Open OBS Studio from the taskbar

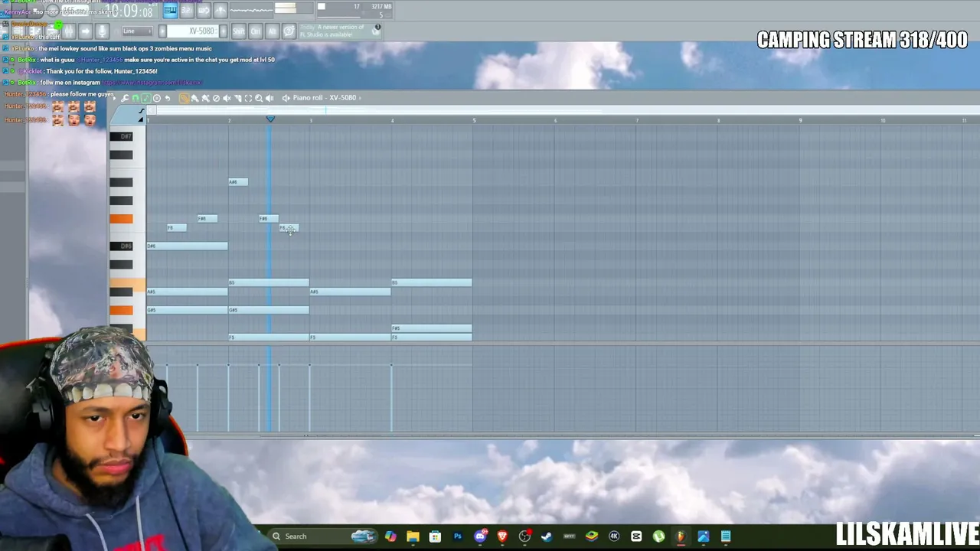click(x=524, y=536)
